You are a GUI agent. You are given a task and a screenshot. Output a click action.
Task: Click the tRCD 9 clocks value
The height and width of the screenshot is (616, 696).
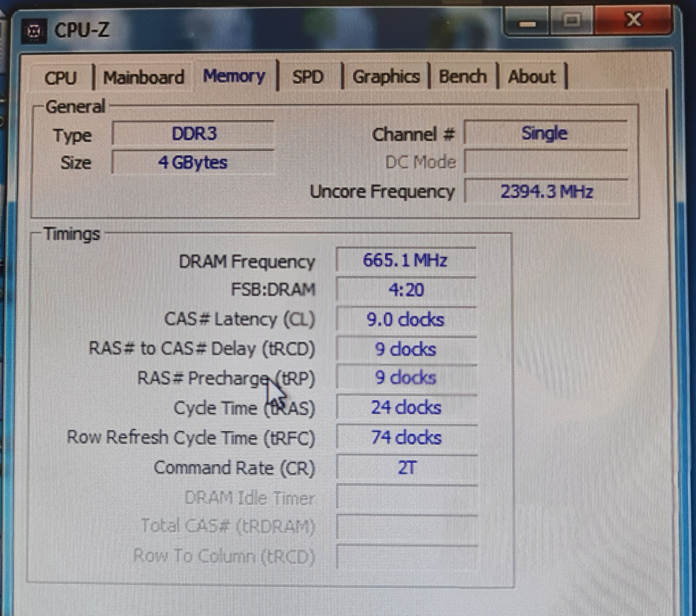pos(406,349)
